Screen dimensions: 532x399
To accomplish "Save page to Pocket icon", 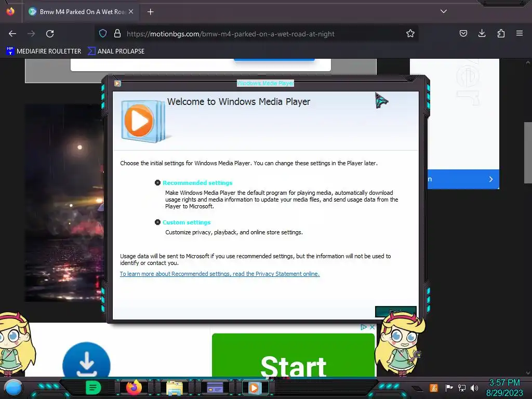I will 463,33.
